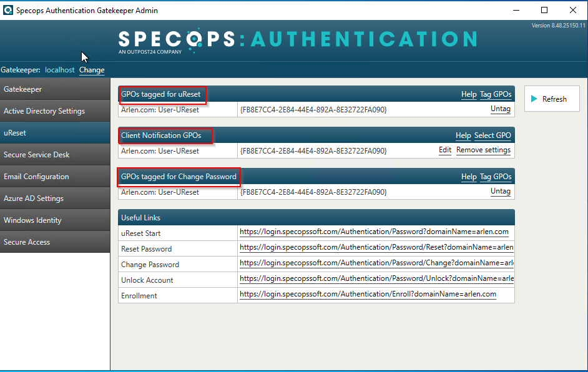The width and height of the screenshot is (588, 372).
Task: Select GUID in Change Password GPOs row
Action: [x=313, y=192]
